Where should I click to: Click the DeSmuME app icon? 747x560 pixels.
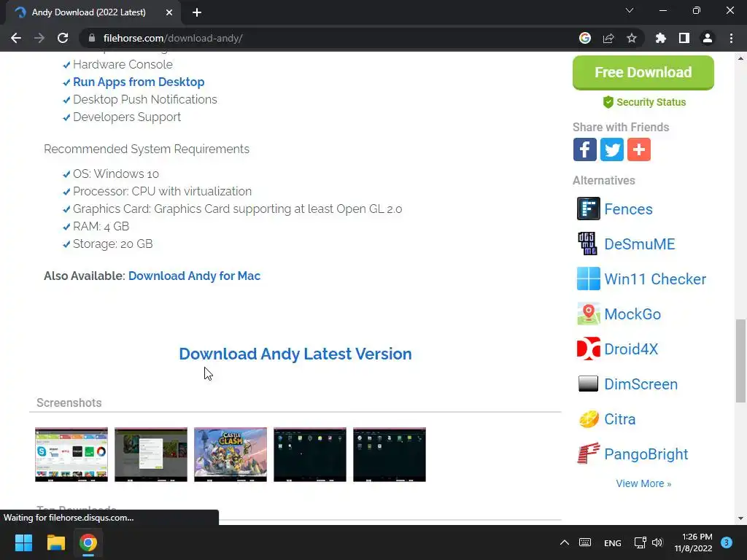tap(589, 244)
